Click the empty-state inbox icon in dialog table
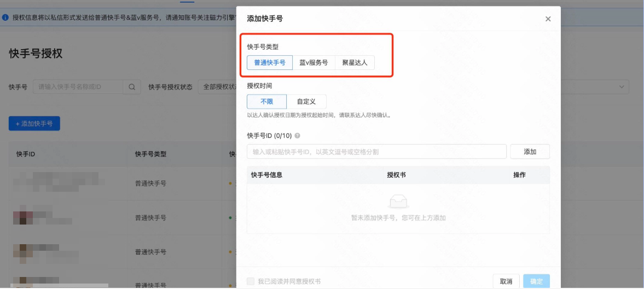 click(398, 202)
